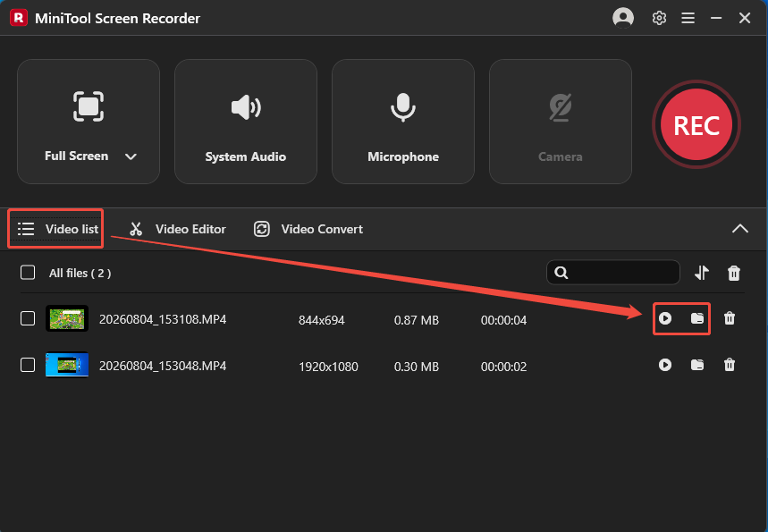Open the Video Editor tab
The height and width of the screenshot is (532, 768).
coord(177,229)
